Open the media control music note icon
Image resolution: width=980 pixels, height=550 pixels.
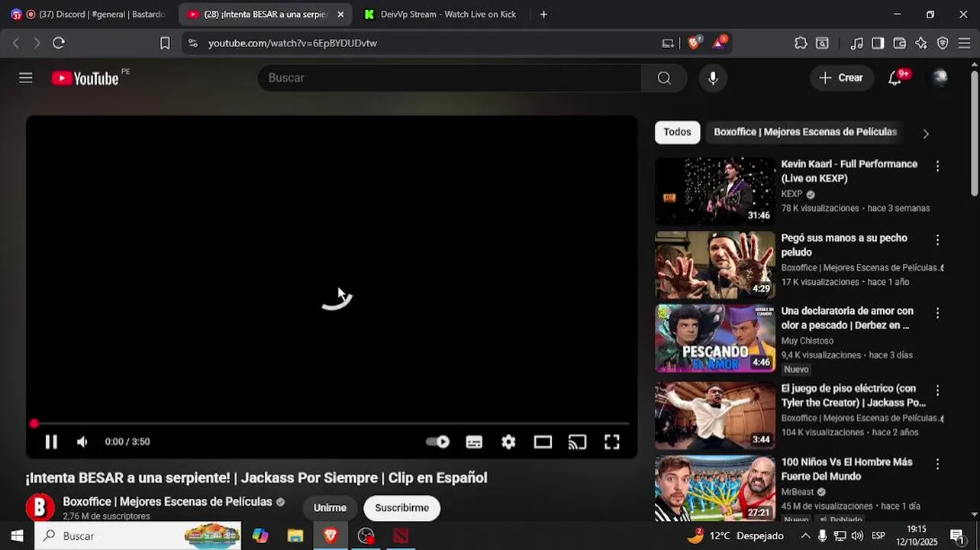coord(856,43)
